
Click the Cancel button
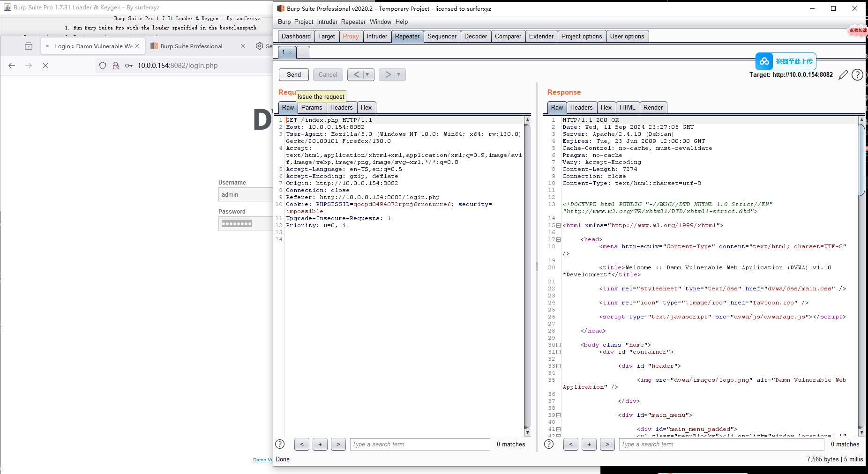(x=328, y=74)
